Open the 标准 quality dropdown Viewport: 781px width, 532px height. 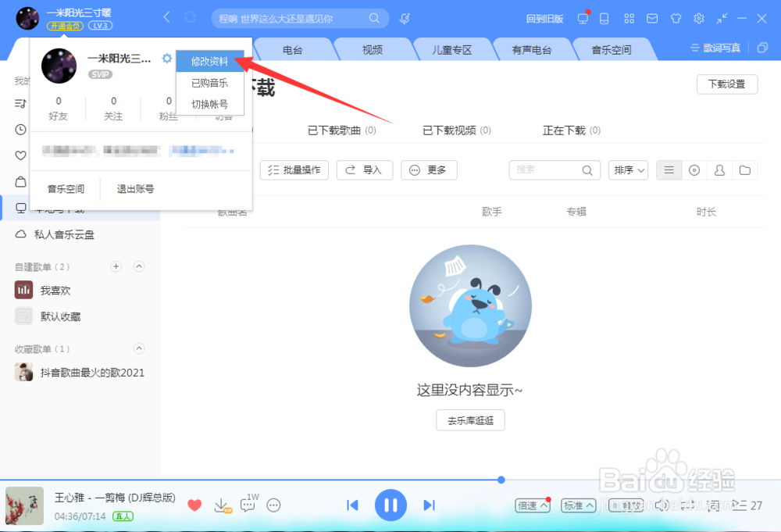pyautogui.click(x=578, y=505)
